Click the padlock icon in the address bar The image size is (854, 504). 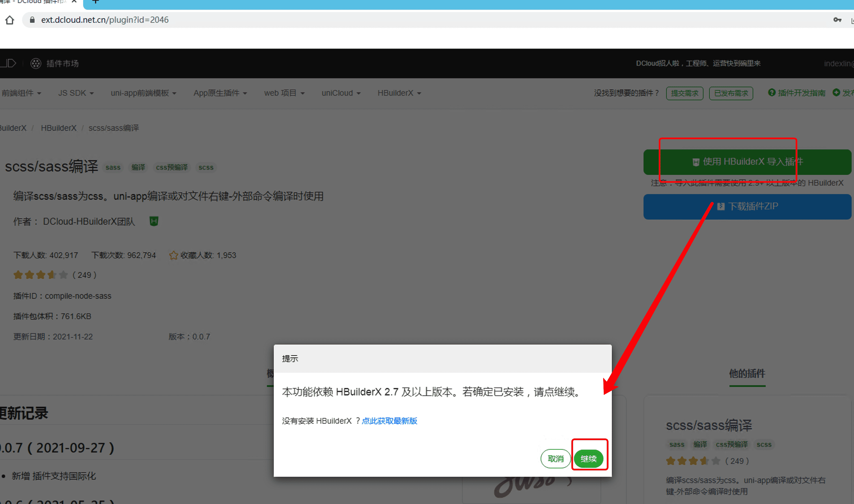pyautogui.click(x=32, y=20)
